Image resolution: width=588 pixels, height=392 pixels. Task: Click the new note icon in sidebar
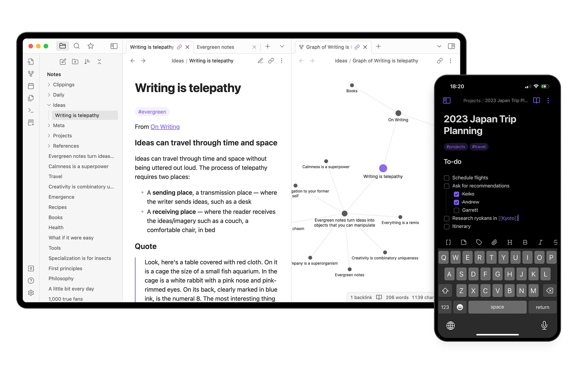62,61
